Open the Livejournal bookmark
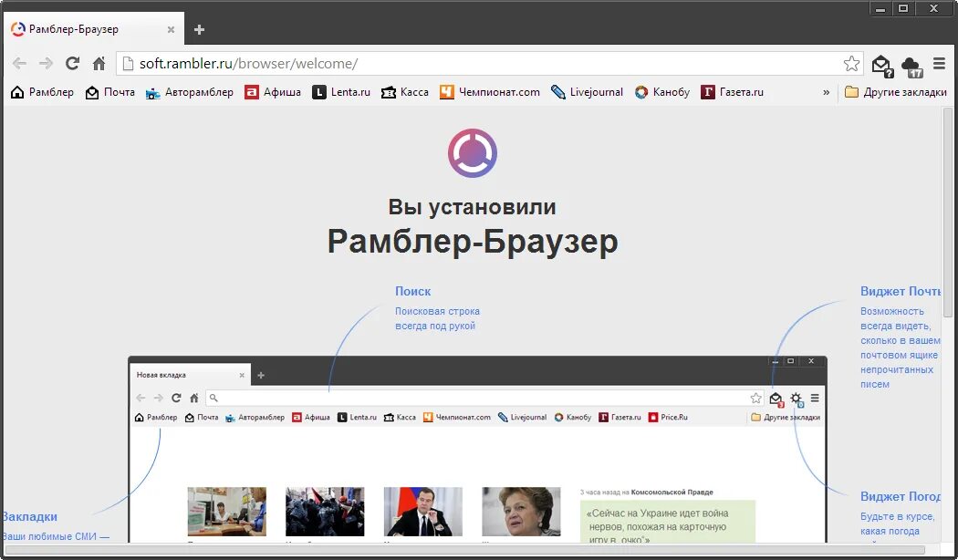The width and height of the screenshot is (958, 560). (x=588, y=92)
